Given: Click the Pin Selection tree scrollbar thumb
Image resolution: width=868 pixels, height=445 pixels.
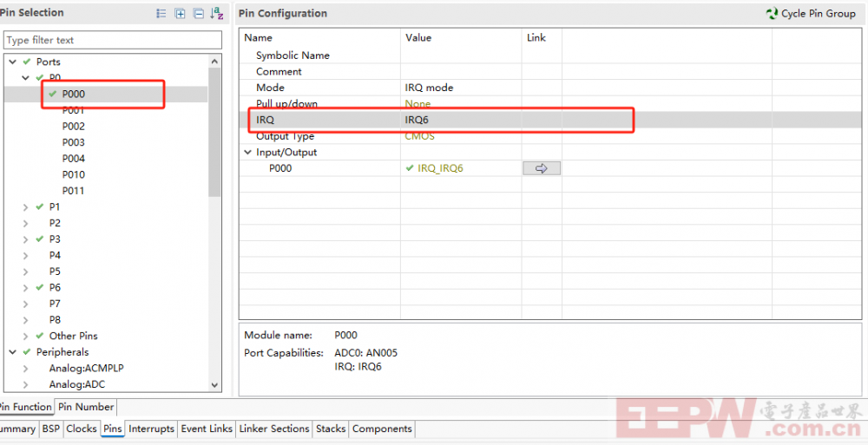Looking at the screenshot, I should tap(214, 132).
